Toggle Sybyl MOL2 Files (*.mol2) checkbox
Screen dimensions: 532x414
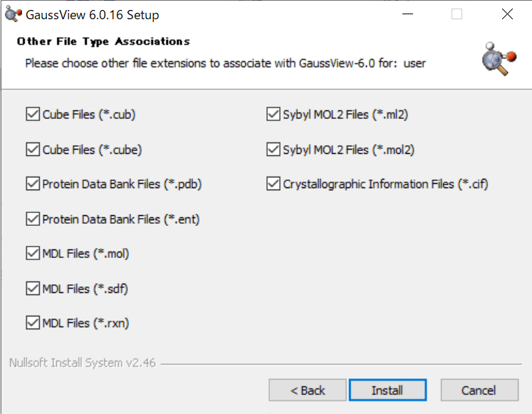273,150
